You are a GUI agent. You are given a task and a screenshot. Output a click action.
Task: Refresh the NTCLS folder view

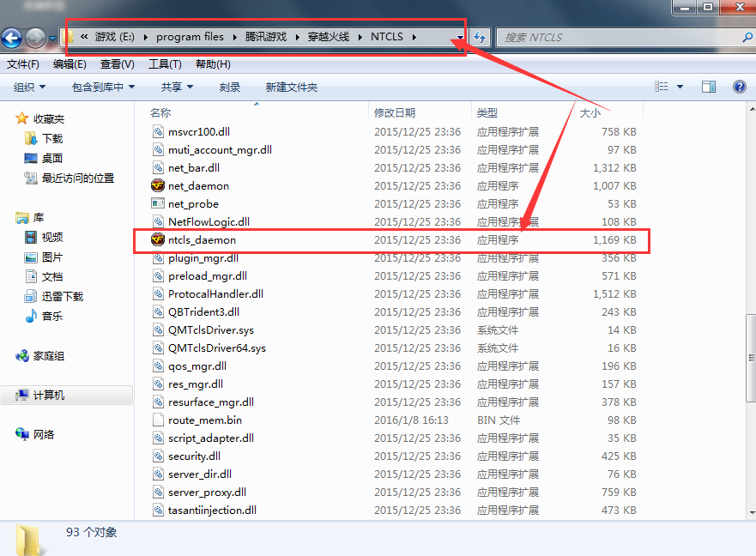click(x=480, y=37)
